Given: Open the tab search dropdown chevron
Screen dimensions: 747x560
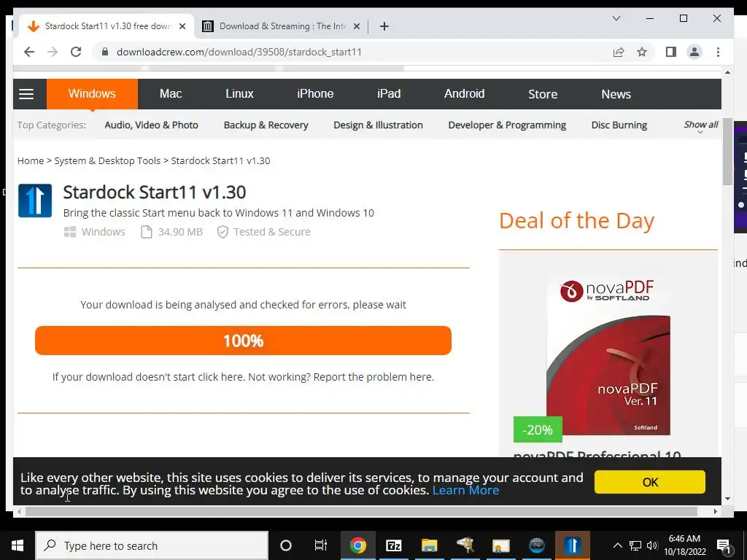Looking at the screenshot, I should [616, 18].
